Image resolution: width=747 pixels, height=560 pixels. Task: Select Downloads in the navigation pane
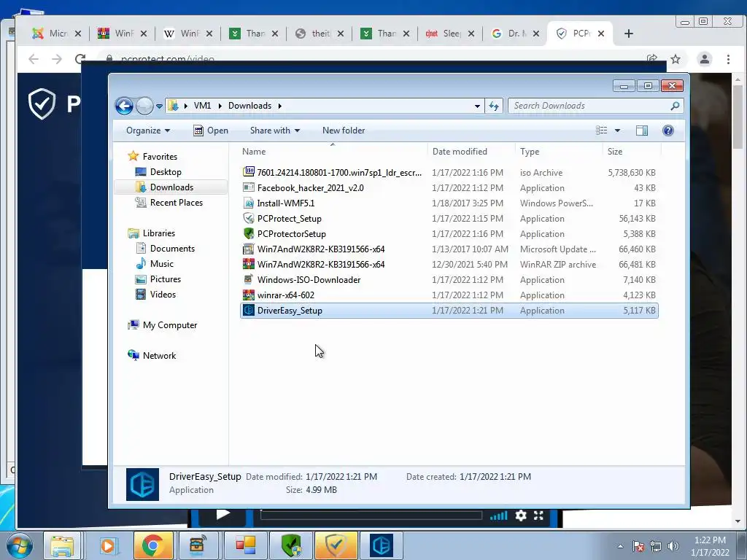(x=171, y=187)
